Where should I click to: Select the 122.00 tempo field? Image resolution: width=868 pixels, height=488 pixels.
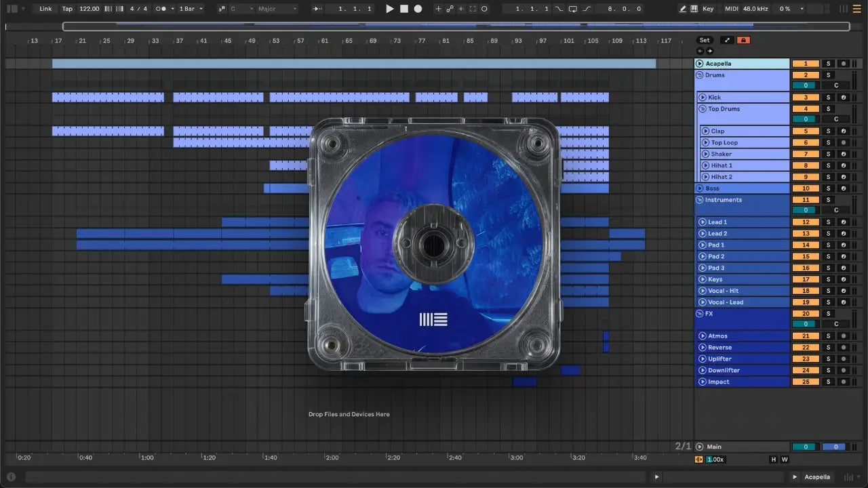89,9
